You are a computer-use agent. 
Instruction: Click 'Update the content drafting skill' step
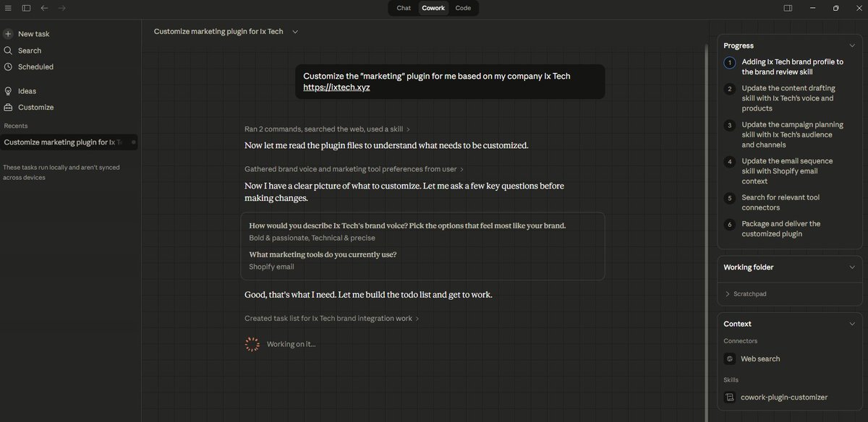coord(788,98)
